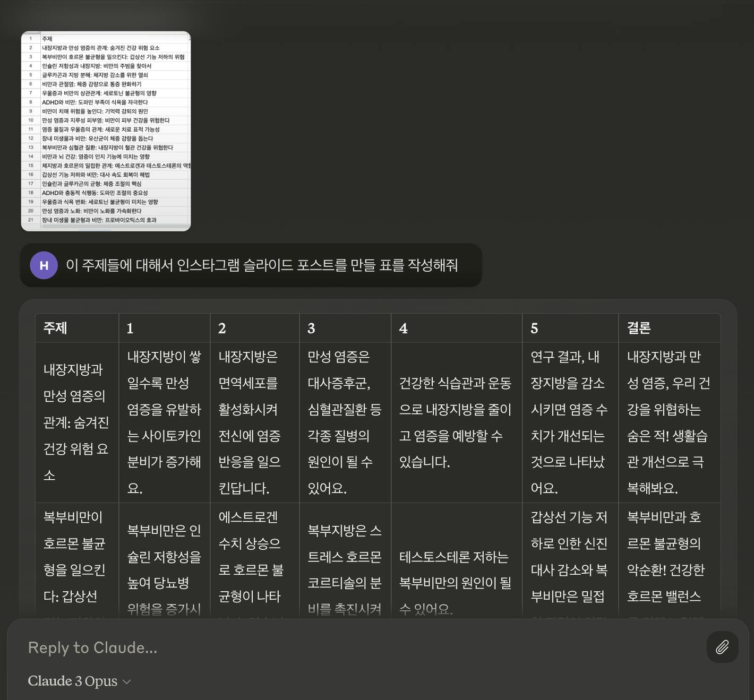Click the Reply to Claude input field
The height and width of the screenshot is (700, 754).
pyautogui.click(x=361, y=647)
